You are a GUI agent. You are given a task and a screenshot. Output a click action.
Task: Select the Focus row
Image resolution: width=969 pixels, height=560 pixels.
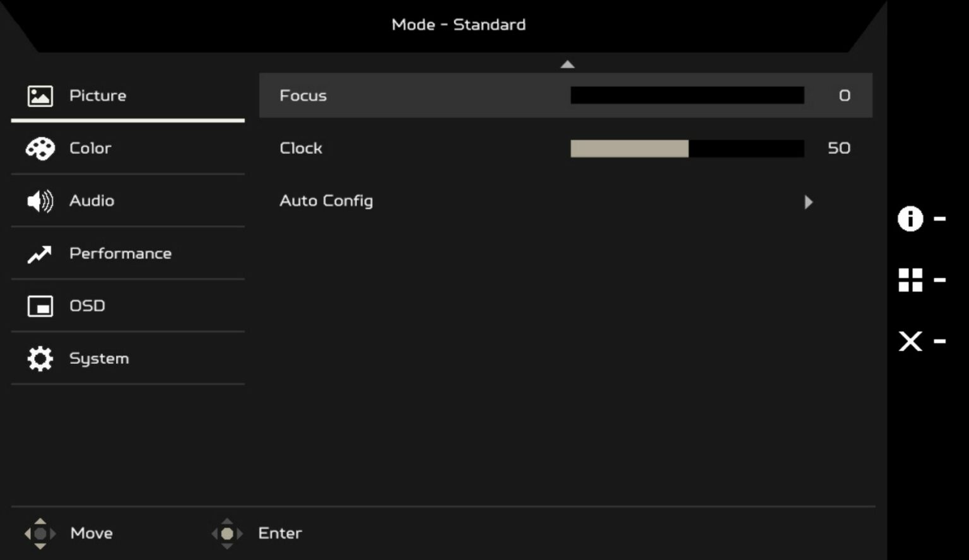pyautogui.click(x=303, y=95)
